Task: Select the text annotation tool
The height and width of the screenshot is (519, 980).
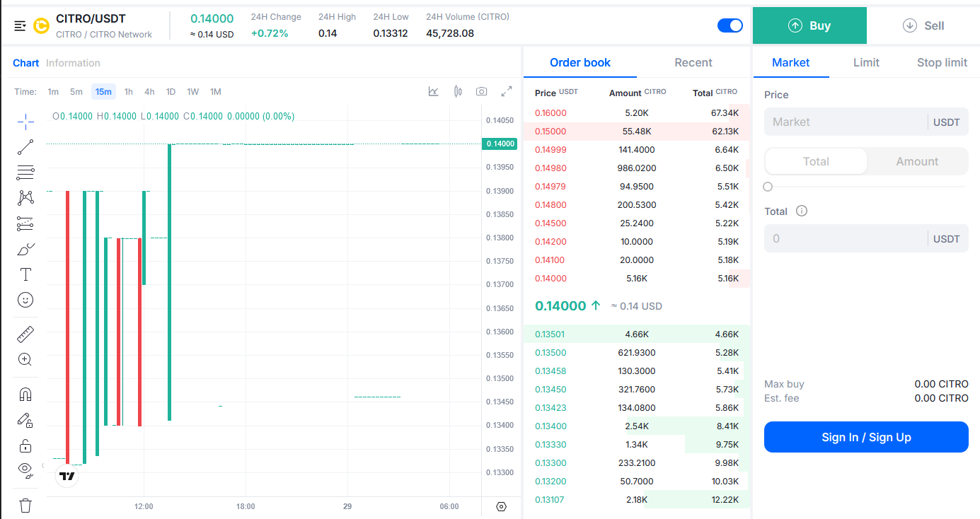Action: [x=25, y=274]
